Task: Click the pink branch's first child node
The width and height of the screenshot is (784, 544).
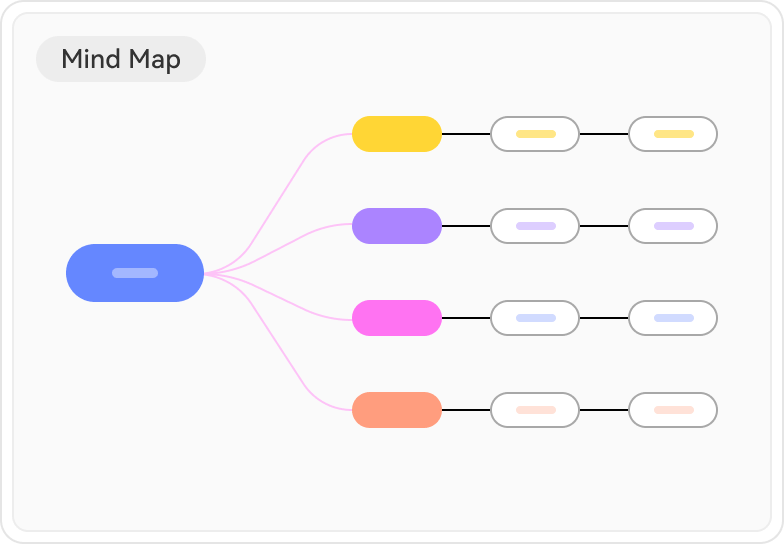Action: pos(535,318)
